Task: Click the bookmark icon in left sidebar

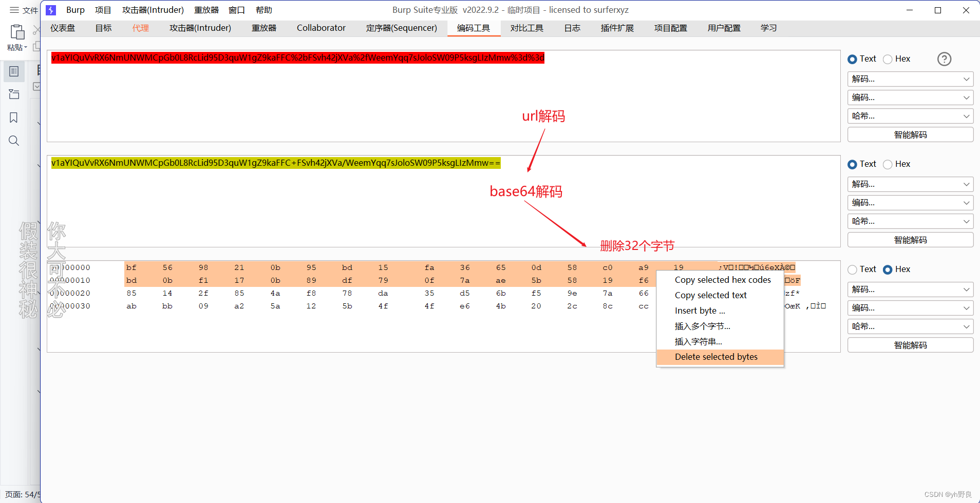Action: (14, 118)
